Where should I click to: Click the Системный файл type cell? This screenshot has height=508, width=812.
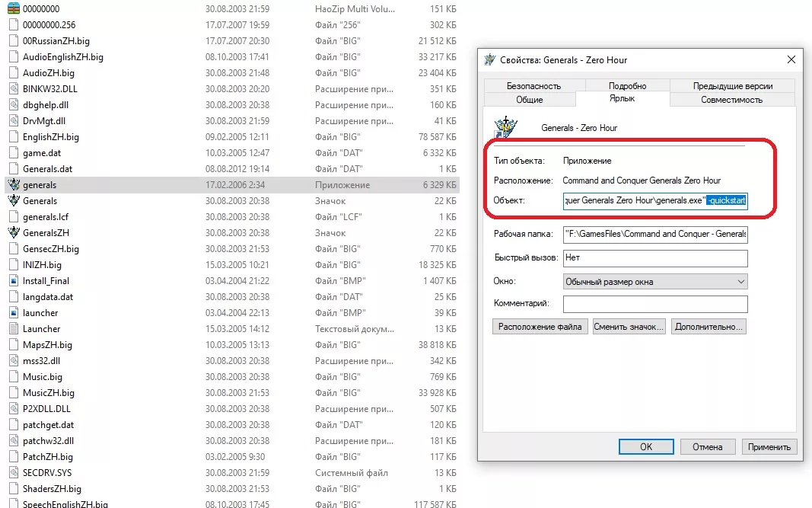click(x=351, y=473)
